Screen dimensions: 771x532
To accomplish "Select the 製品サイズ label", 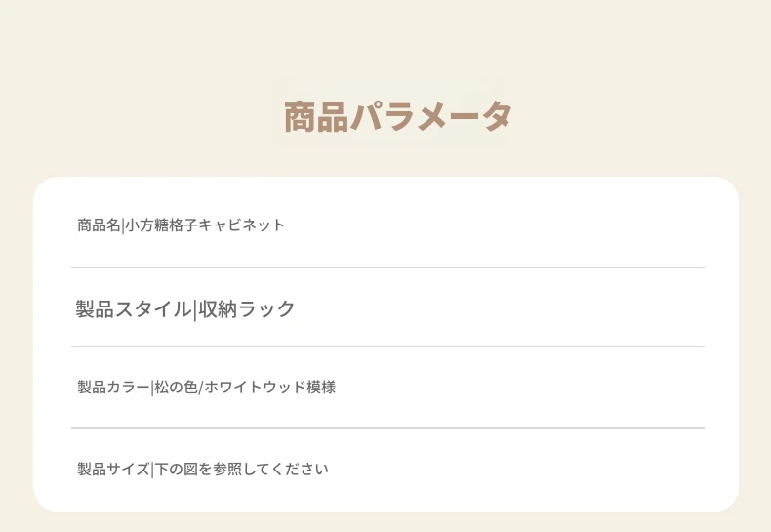I will [113, 470].
